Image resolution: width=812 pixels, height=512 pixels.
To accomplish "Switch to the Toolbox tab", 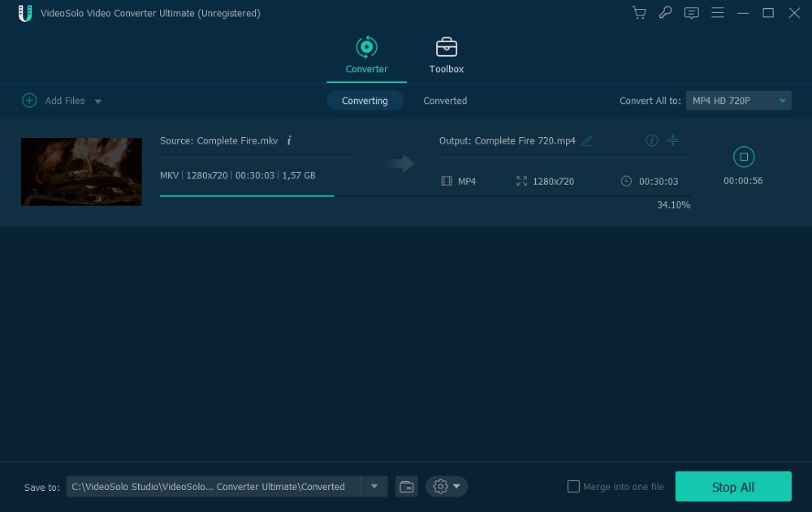I will (446, 56).
